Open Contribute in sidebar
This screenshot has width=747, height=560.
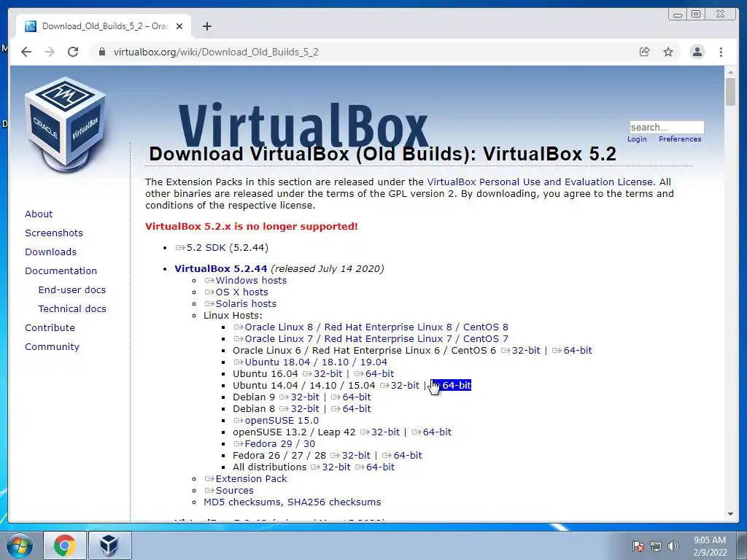pos(50,328)
